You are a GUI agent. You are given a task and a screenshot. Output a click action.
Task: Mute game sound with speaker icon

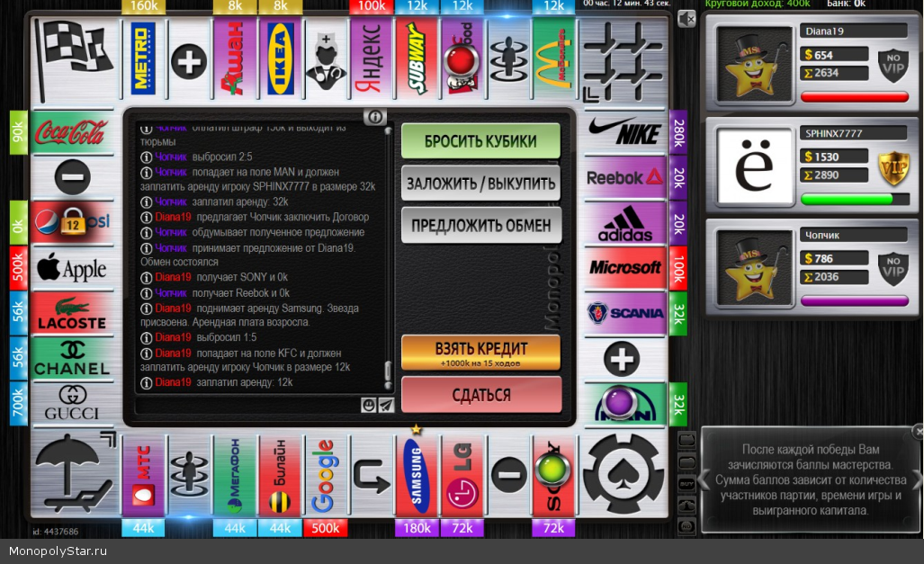[x=686, y=20]
